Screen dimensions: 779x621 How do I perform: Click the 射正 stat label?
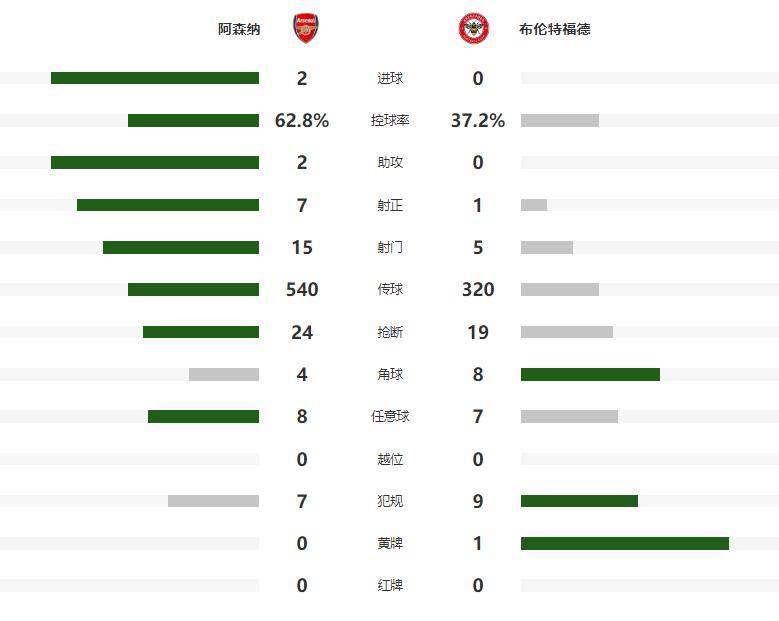[x=390, y=205]
